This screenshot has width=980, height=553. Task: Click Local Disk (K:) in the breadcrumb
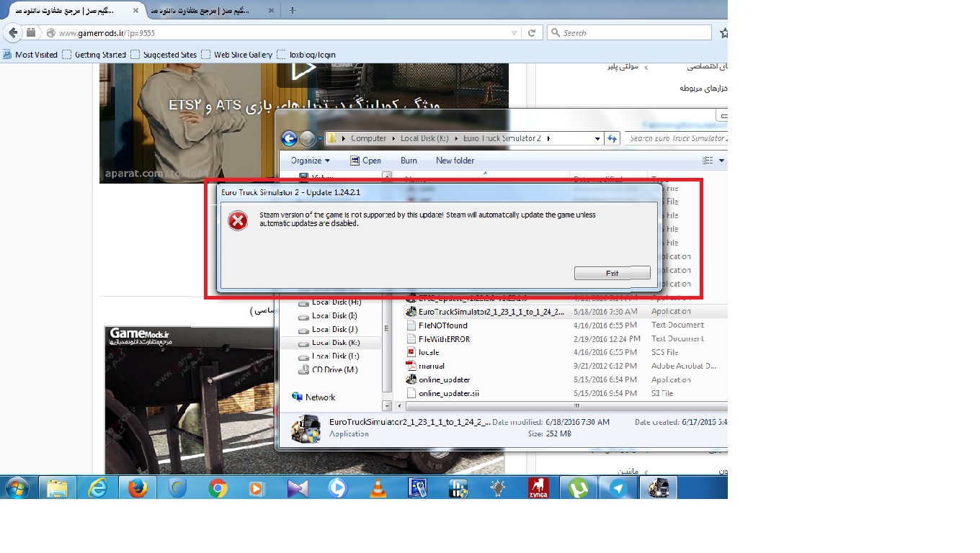424,138
